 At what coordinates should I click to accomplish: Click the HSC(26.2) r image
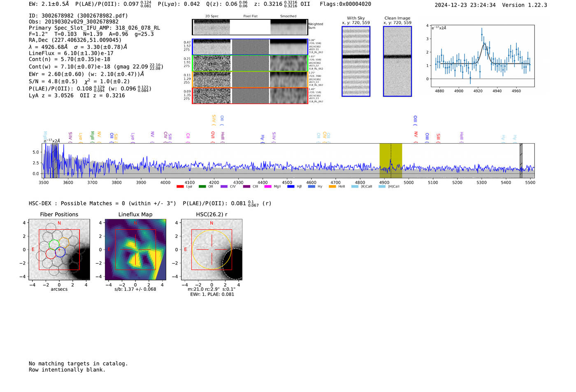point(211,250)
